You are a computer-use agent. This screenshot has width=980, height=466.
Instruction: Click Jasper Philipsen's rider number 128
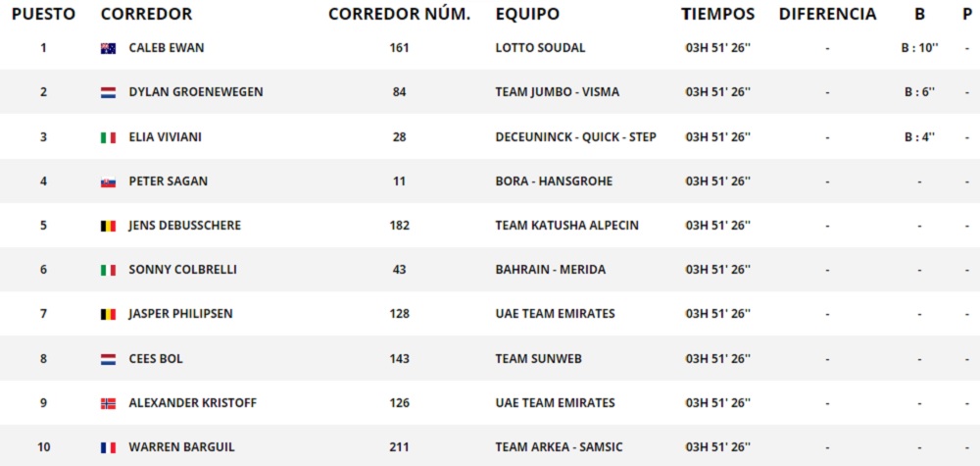point(399,314)
